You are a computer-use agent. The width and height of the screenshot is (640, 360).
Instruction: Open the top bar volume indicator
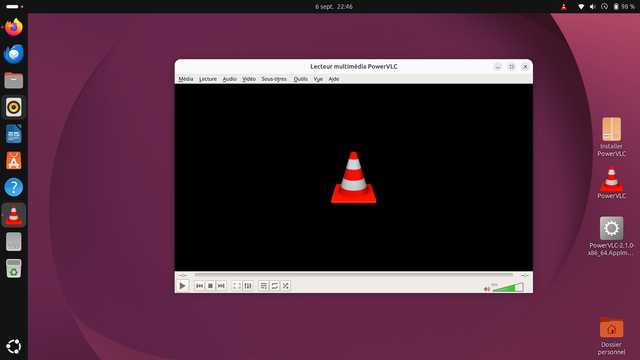point(593,7)
